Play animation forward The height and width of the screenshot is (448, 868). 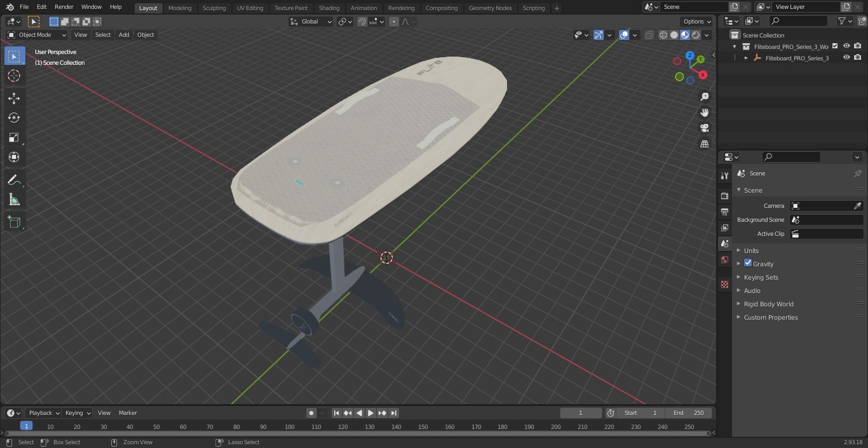coord(370,413)
